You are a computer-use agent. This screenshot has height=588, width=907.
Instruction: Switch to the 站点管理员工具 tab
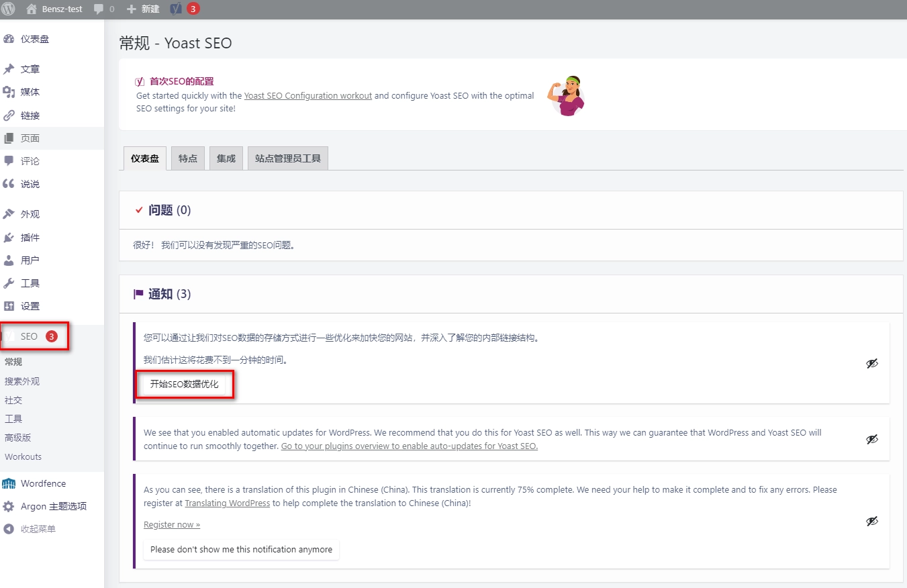pyautogui.click(x=288, y=159)
